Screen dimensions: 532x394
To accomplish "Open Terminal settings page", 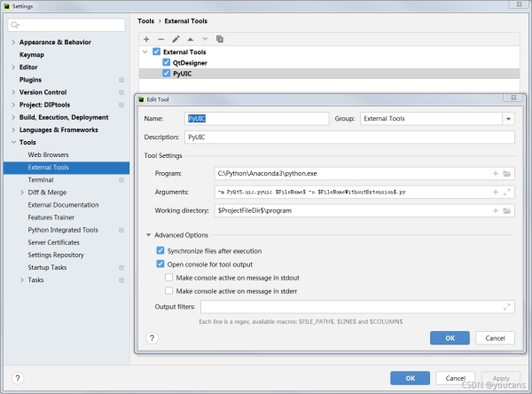I will 41,179.
